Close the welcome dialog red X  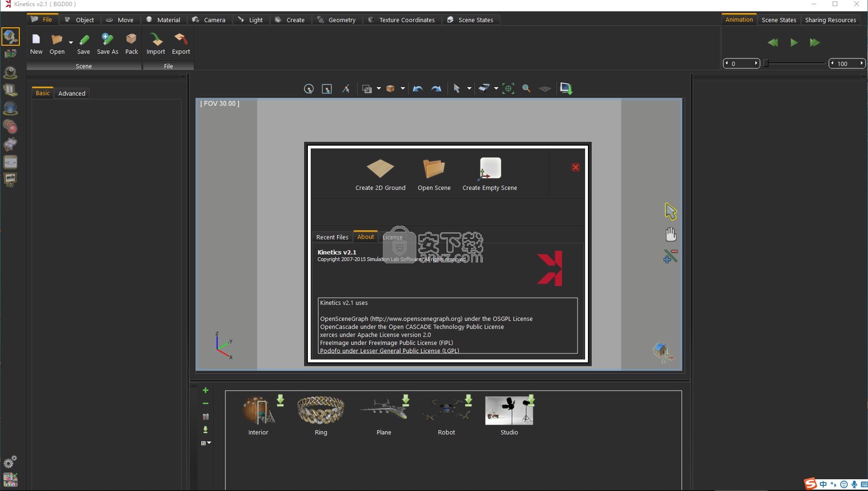576,167
